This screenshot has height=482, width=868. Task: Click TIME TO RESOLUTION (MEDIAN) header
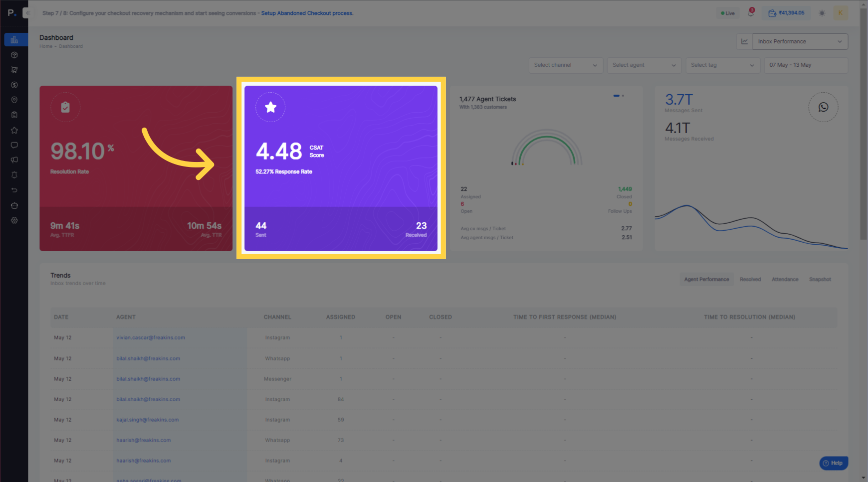pos(749,317)
